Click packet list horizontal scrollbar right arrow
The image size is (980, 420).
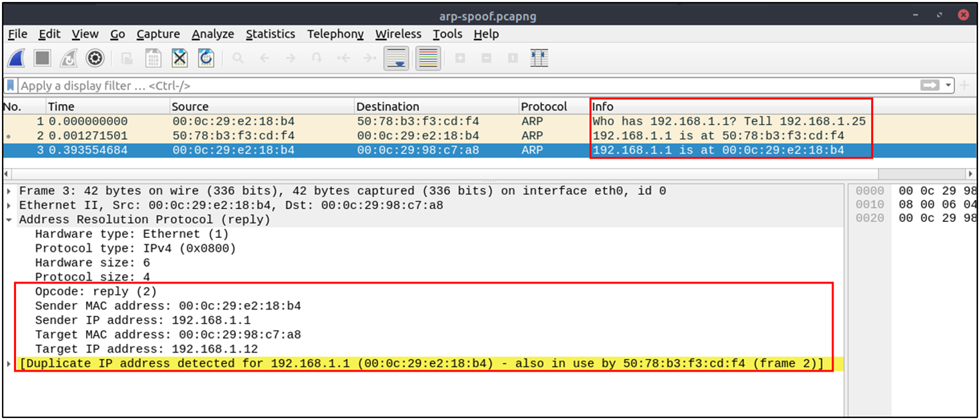pyautogui.click(x=971, y=173)
